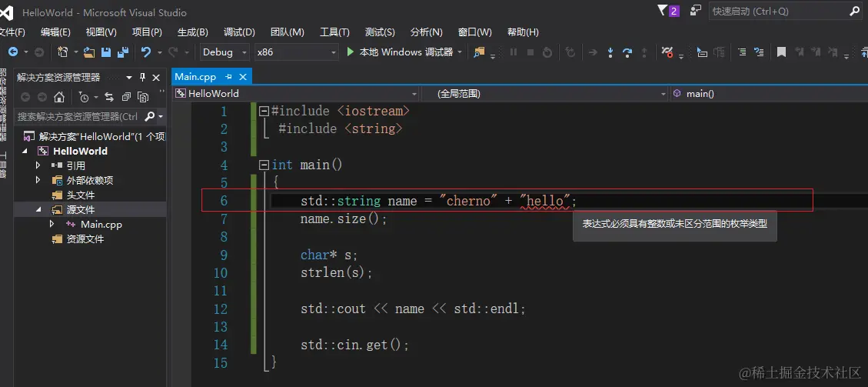Toggle auto-hide pin on Solution Explorer

tap(142, 78)
